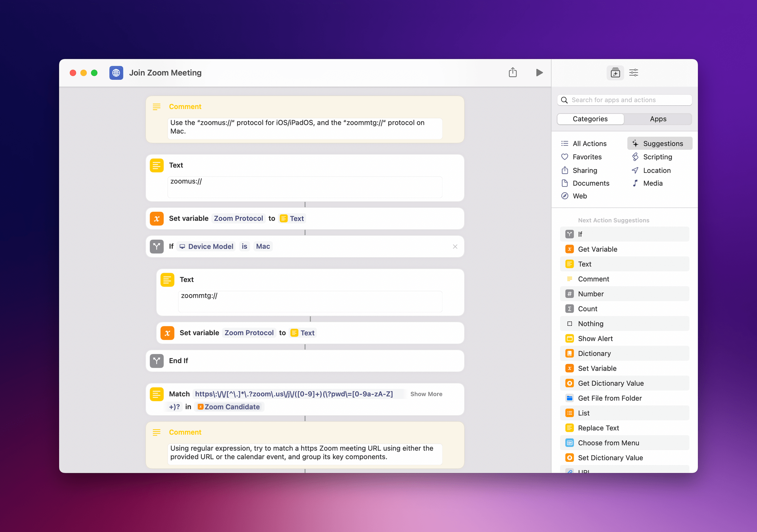Click the Next Action Suggestions heading
This screenshot has width=757, height=532.
[614, 220]
